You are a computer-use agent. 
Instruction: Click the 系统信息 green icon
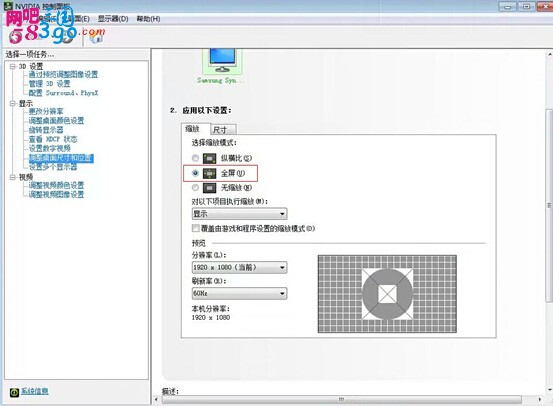[14, 392]
